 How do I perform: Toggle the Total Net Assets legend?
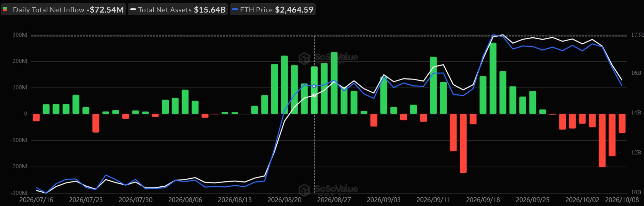pos(178,9)
